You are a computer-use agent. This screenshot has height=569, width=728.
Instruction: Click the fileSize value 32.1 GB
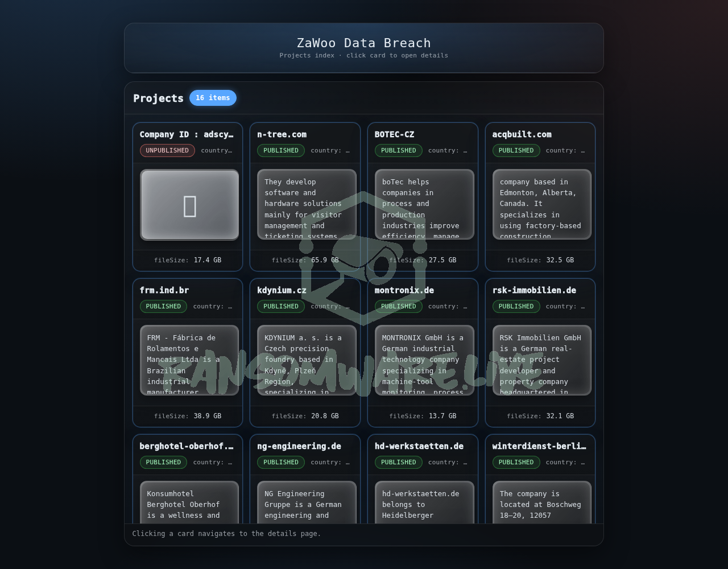coord(560,416)
